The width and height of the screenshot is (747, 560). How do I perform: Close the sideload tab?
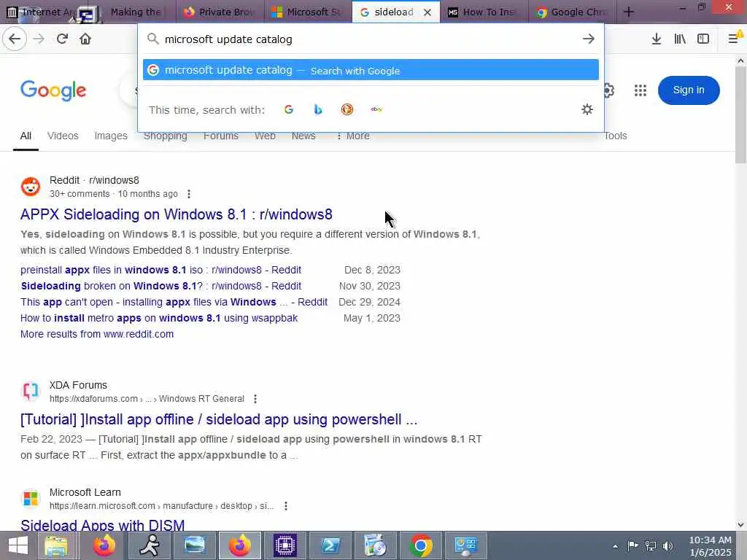[427, 12]
